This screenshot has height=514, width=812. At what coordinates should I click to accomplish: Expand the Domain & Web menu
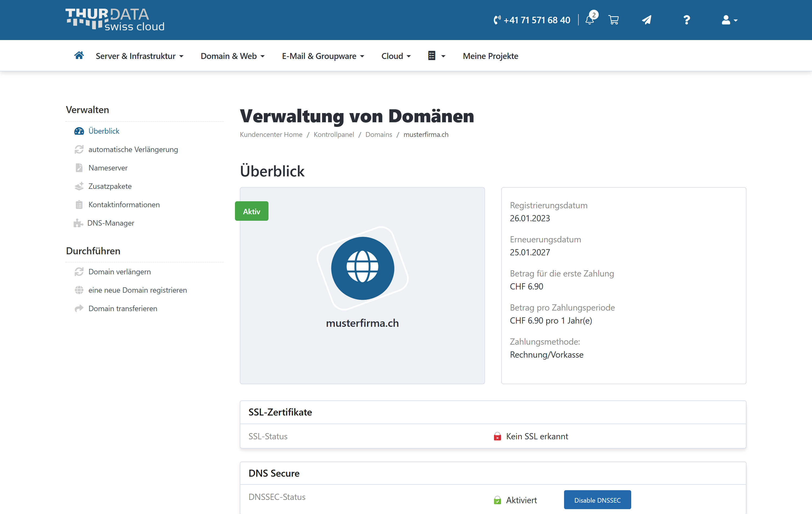(x=233, y=56)
